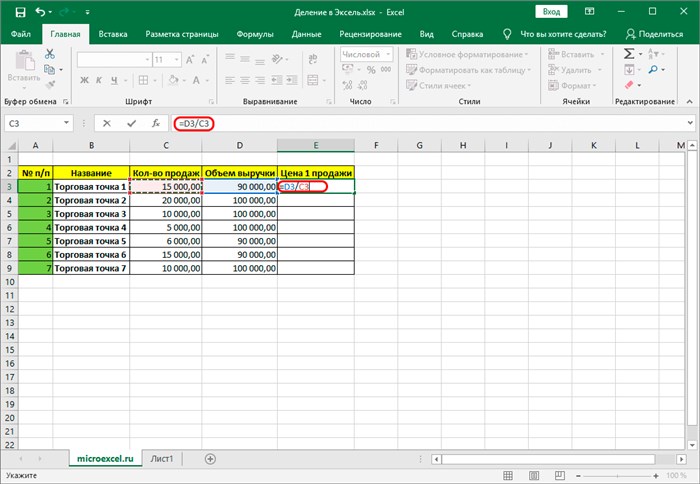Switch to Normal view in status bar

(508, 476)
